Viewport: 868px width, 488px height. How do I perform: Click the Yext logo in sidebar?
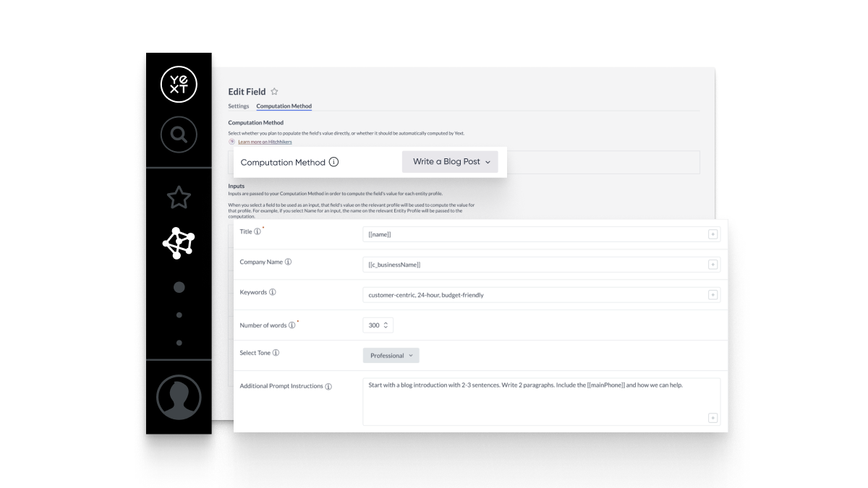point(179,84)
